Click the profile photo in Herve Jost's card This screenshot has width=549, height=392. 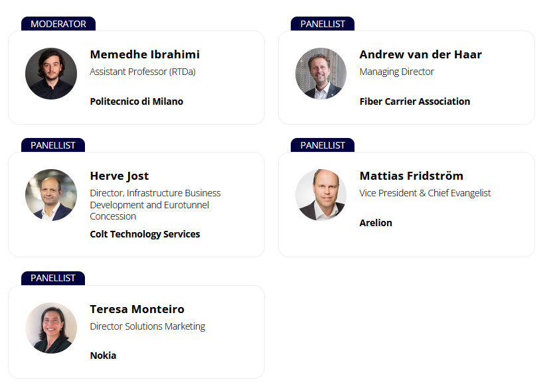coord(51,195)
